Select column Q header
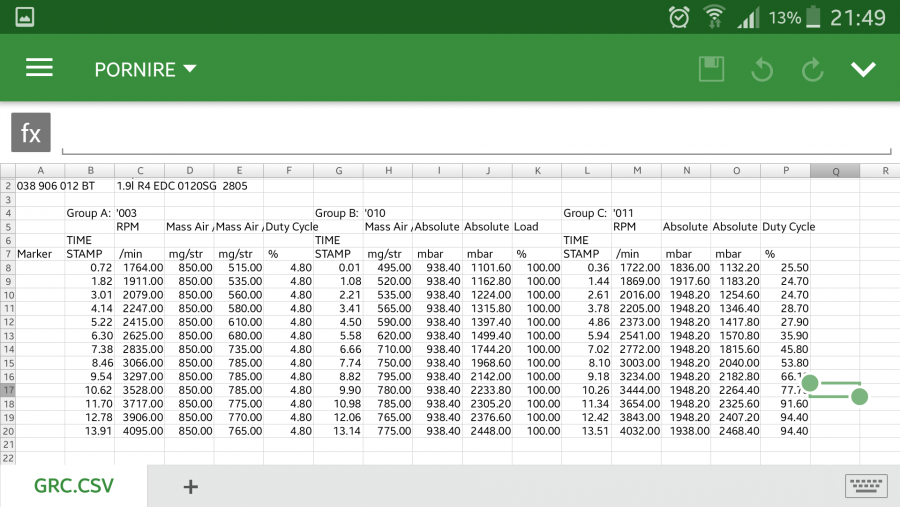This screenshot has width=900, height=507. [835, 171]
